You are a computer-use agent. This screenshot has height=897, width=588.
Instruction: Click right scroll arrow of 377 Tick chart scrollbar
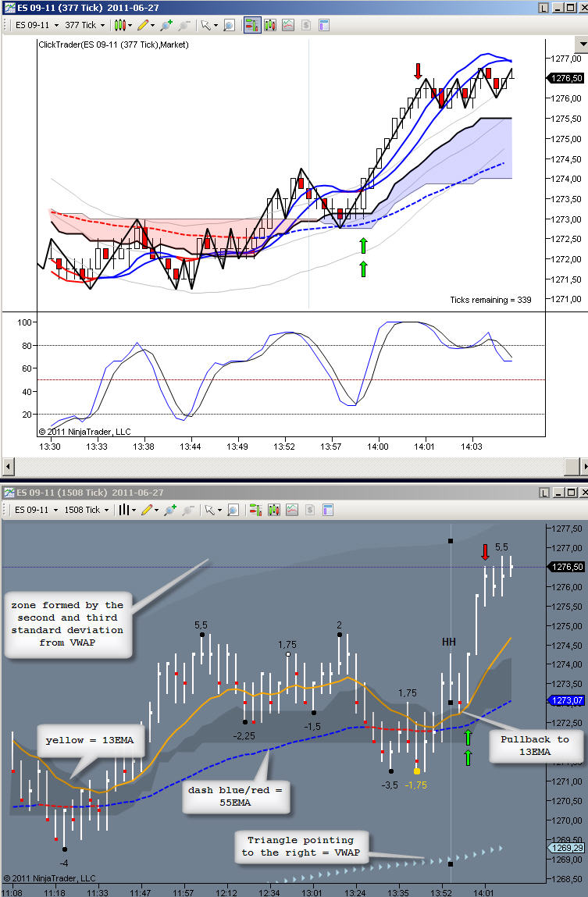click(585, 466)
